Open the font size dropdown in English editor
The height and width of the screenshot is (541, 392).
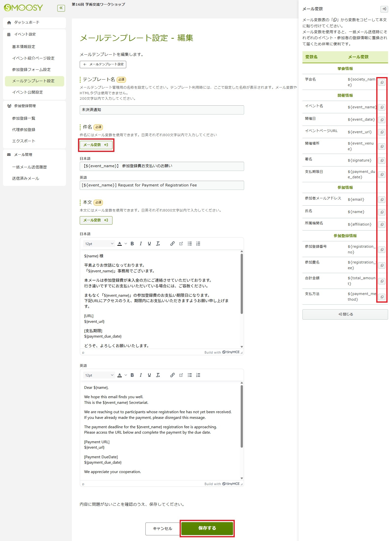click(99, 375)
